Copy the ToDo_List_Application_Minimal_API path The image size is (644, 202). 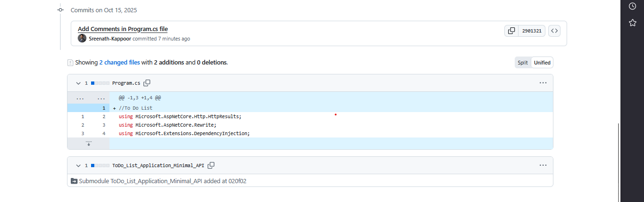[211, 165]
